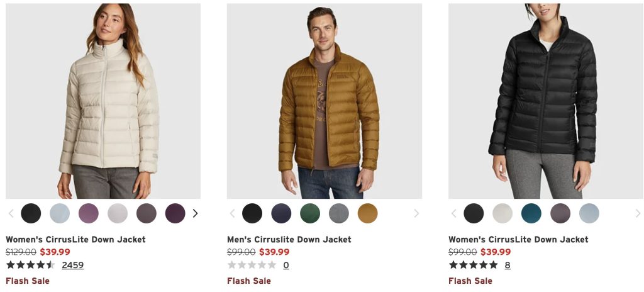Viewport: 644px width, 292px height.
Task: Open $129.00 Women's CirrusLite Down Jacket title
Action: click(75, 239)
